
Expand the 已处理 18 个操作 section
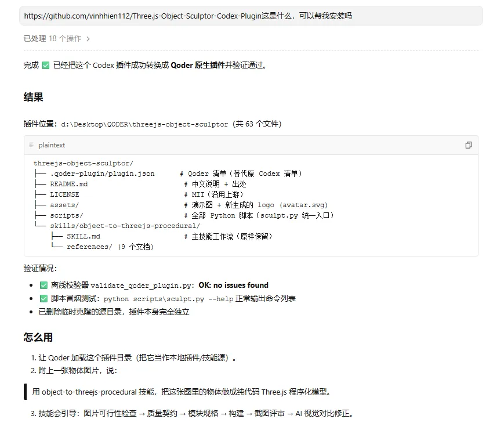(57, 39)
